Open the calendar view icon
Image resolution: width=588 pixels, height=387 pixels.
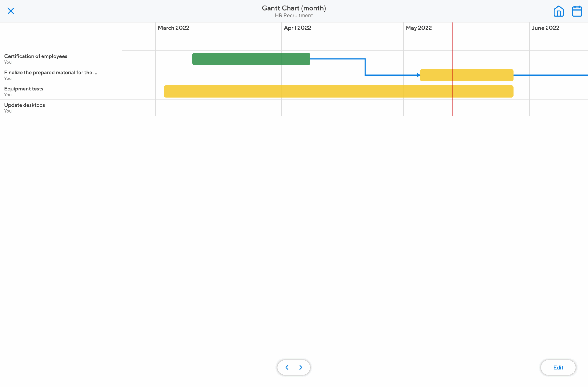coord(577,11)
